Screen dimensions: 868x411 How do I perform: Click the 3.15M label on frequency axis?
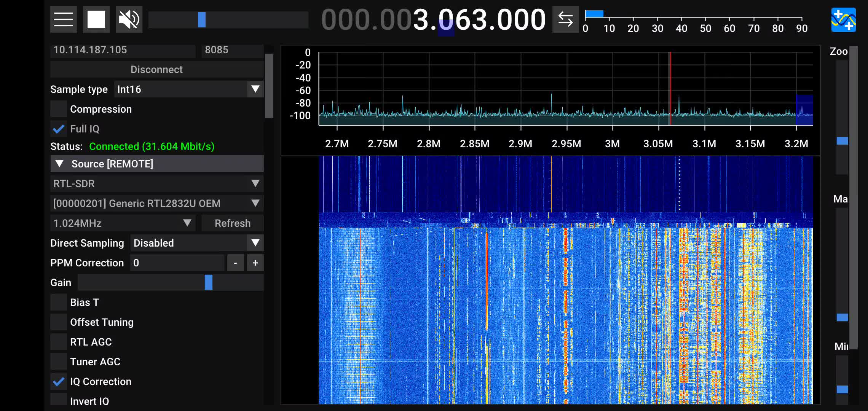tap(750, 144)
